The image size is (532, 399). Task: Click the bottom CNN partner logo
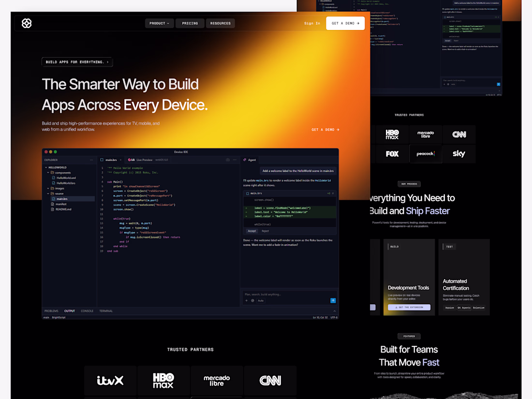tap(270, 380)
